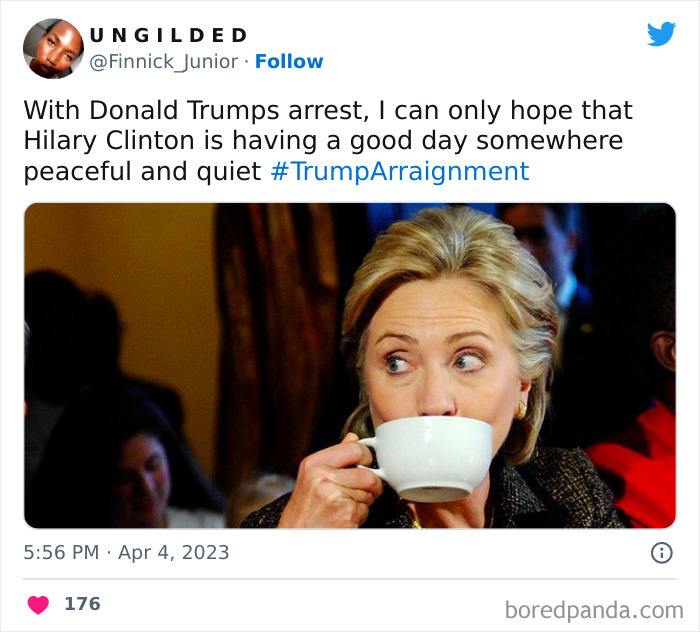Viewport: 700px width, 632px height.
Task: Like the tweet with the pink heart
Action: [x=38, y=605]
